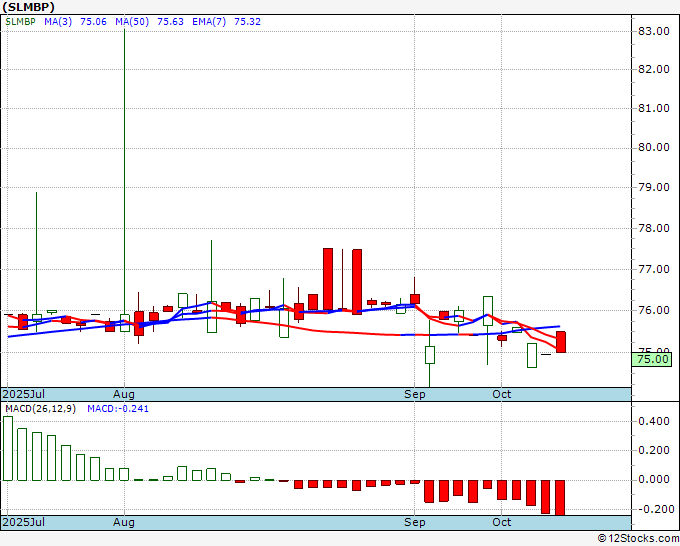Viewport: 680px width, 546px height.
Task: Click the 77.00 price axis label
Action: pos(654,269)
